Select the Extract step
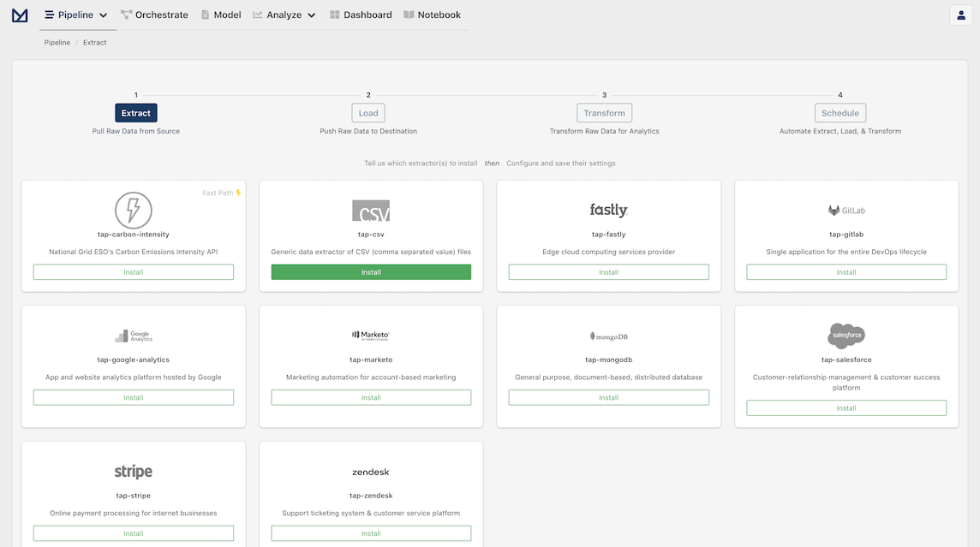980x547 pixels. pos(135,113)
